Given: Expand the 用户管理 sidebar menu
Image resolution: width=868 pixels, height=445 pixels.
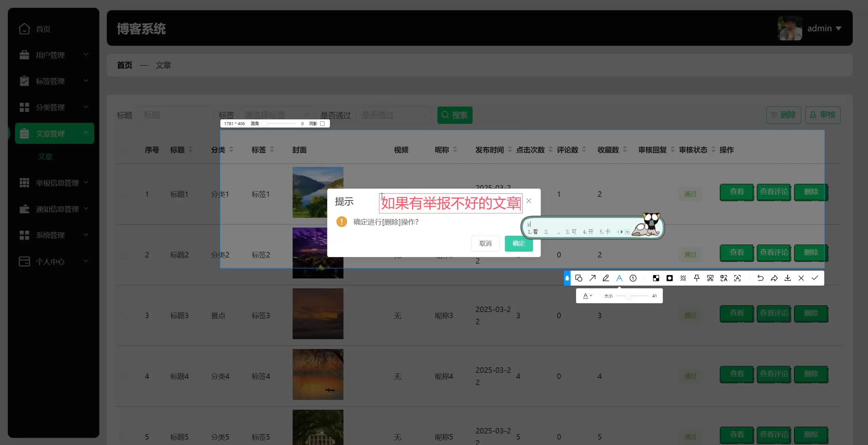Looking at the screenshot, I should (54, 55).
